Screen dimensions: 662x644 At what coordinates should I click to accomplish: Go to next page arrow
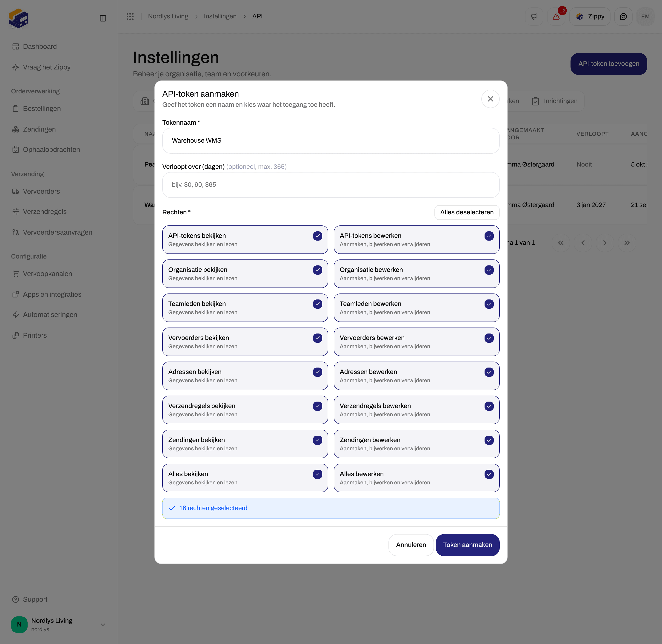pos(605,243)
